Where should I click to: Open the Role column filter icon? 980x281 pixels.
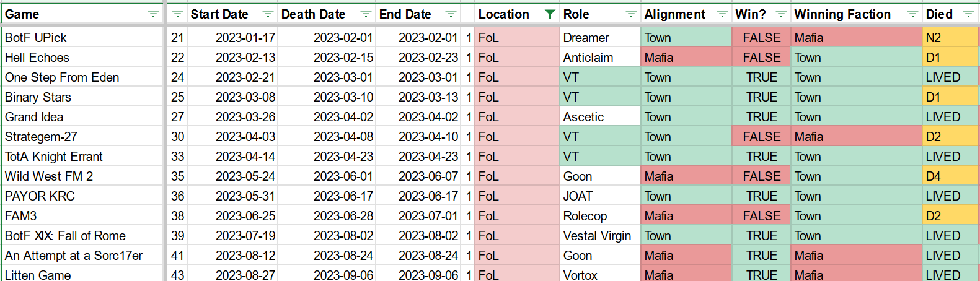coord(631,14)
